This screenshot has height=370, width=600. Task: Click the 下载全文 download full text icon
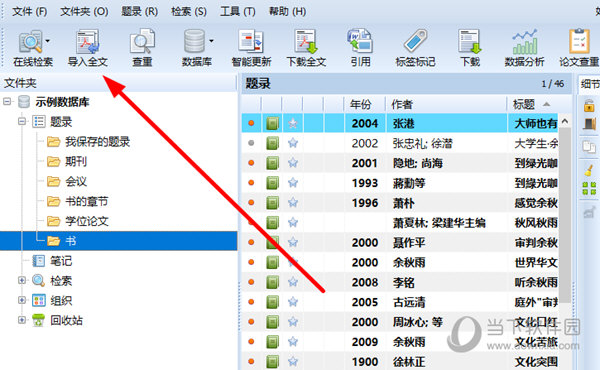pyautogui.click(x=306, y=41)
